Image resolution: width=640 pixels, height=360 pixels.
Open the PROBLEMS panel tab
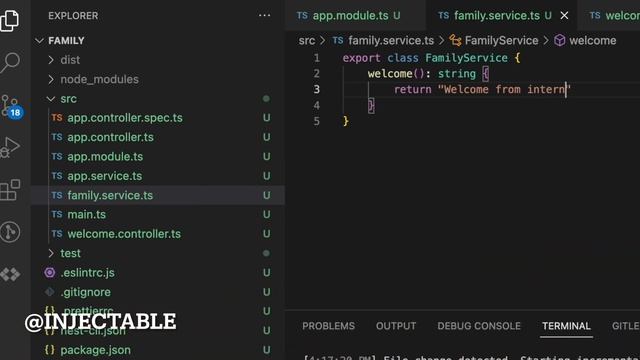tap(329, 326)
